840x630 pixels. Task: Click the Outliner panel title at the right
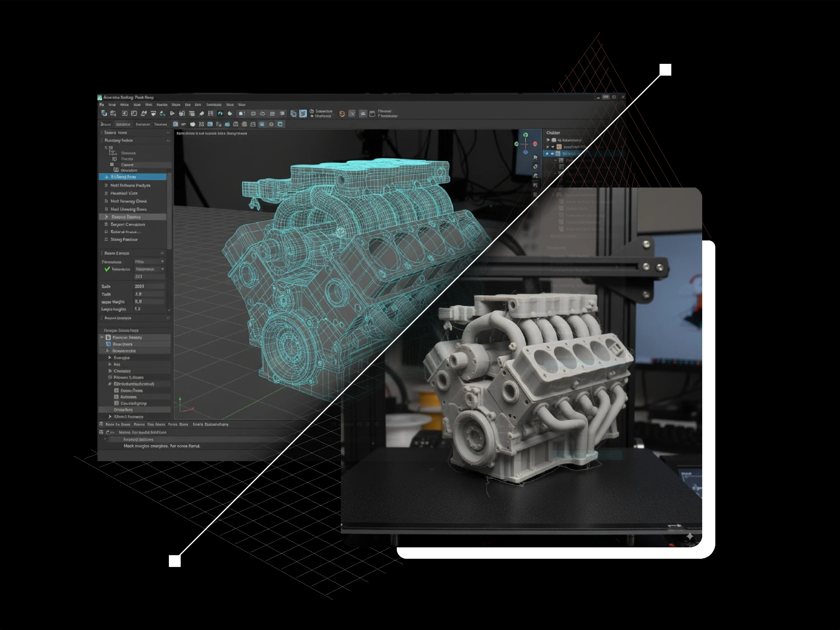coord(553,133)
